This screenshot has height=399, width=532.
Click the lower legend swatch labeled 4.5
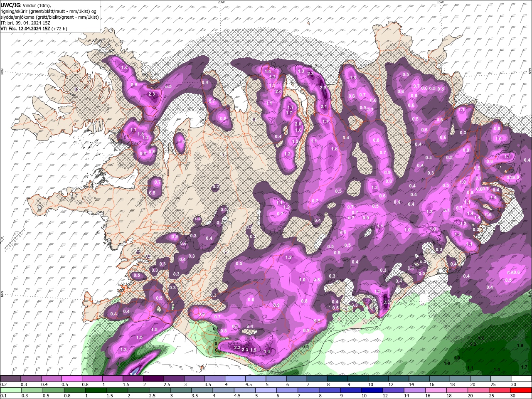(244, 390)
